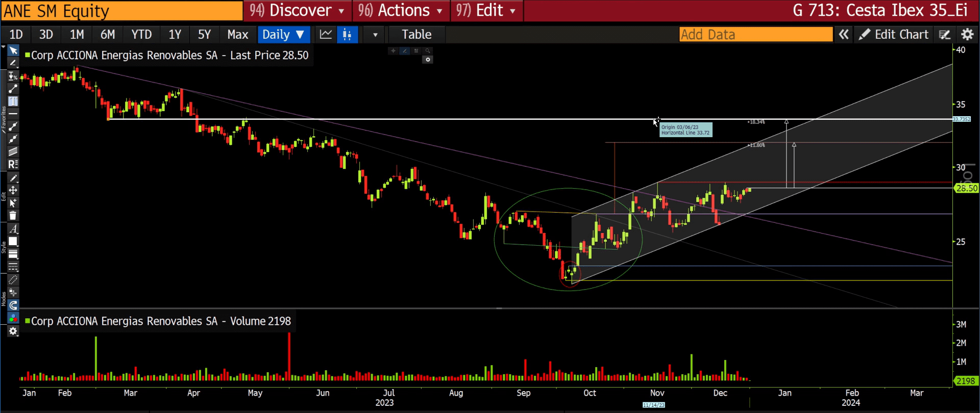Open the Actions menu
The width and height of the screenshot is (980, 413).
[x=401, y=11]
